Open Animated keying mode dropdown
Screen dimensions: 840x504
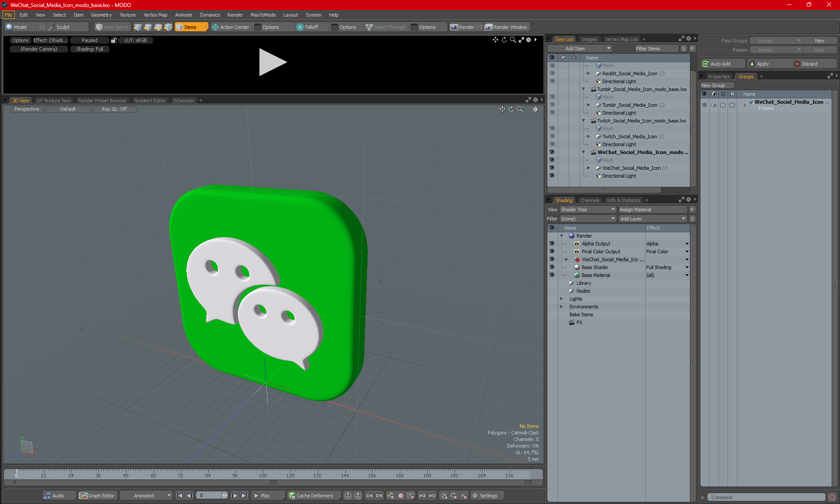(x=146, y=496)
